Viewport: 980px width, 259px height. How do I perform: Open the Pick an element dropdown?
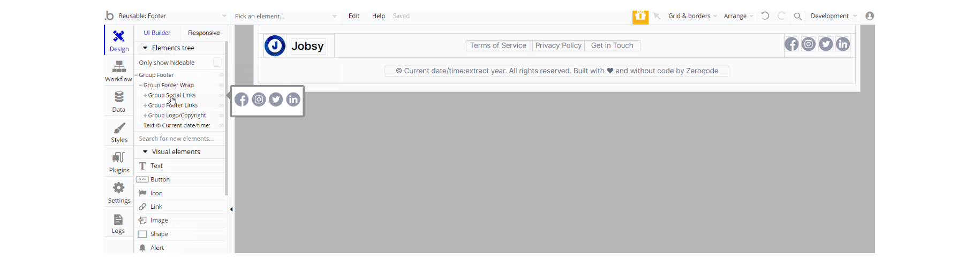coord(285,16)
